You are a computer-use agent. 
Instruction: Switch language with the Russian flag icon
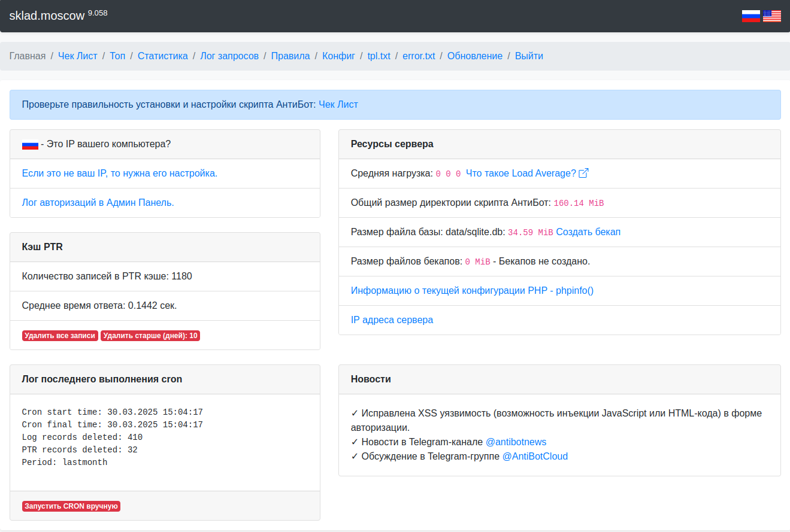coord(750,16)
